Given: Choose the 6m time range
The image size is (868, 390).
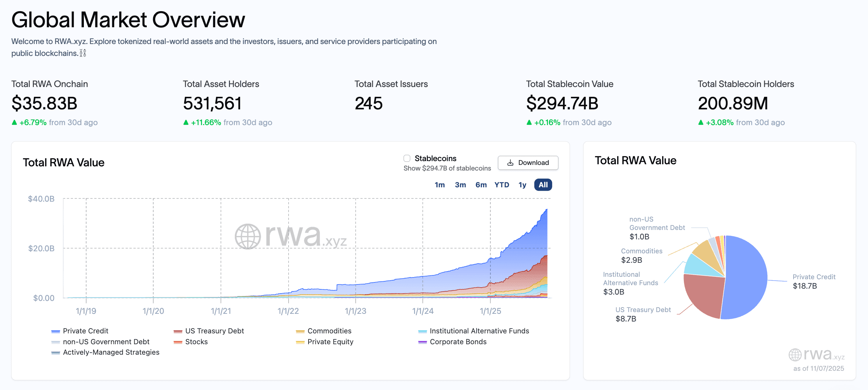Looking at the screenshot, I should point(481,185).
